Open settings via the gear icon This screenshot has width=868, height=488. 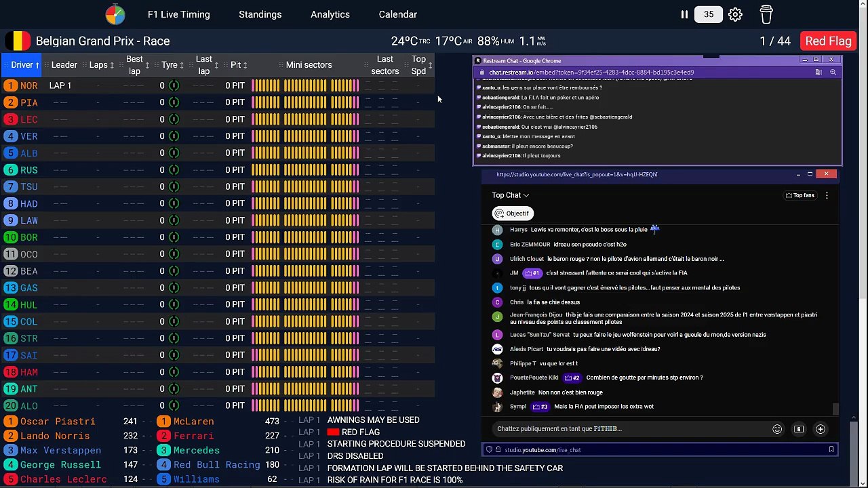(x=735, y=14)
